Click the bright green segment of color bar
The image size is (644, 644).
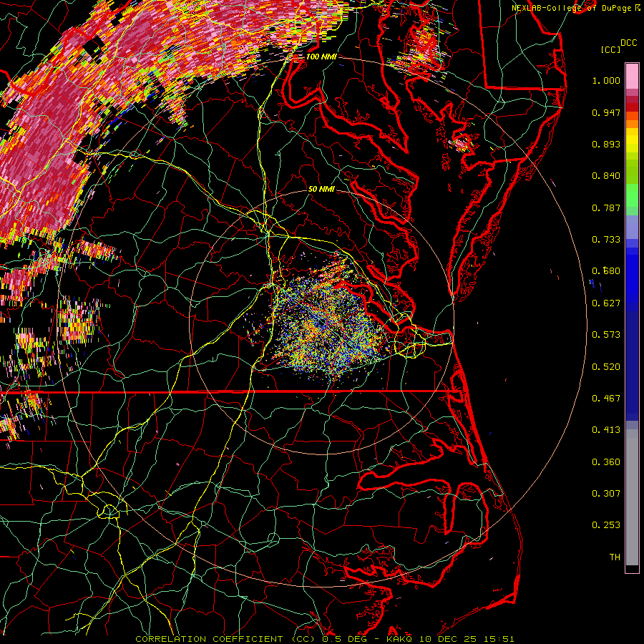(x=632, y=195)
